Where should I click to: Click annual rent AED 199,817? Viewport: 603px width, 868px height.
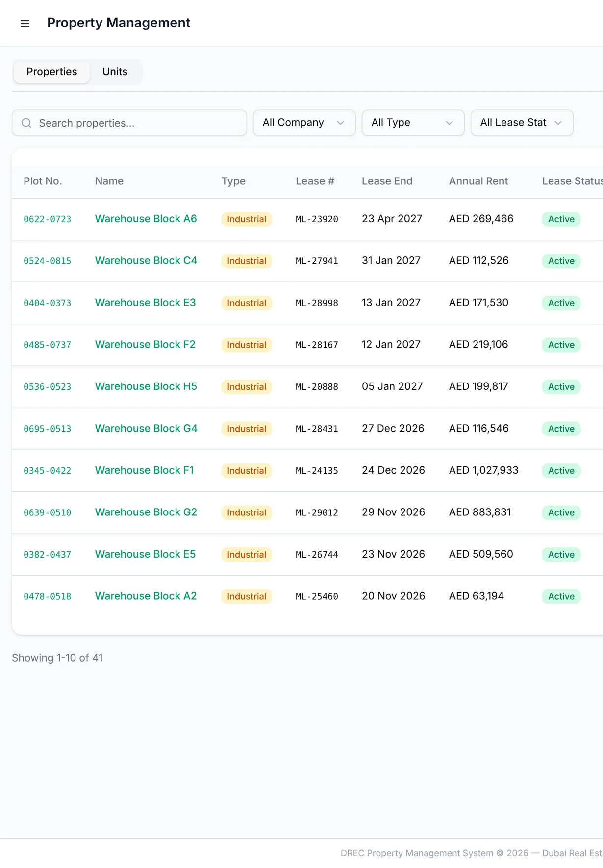coord(478,386)
